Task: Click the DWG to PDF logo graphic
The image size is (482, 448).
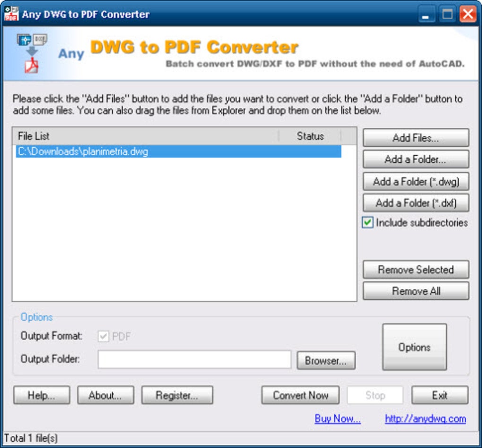Action: (x=32, y=53)
